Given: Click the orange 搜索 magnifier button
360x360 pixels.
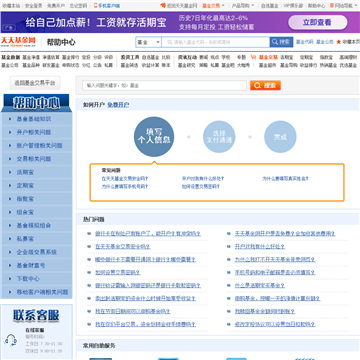Looking at the screenshot, I should tap(265, 85).
